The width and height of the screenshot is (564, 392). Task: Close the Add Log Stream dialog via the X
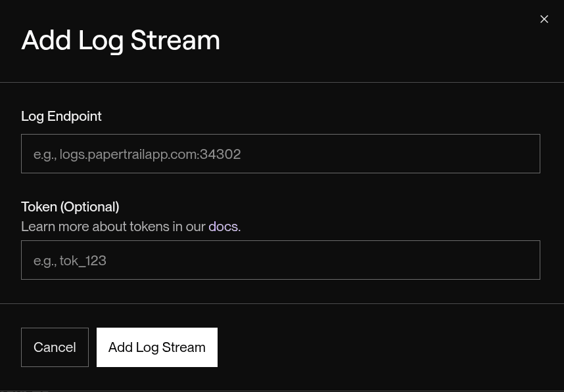tap(544, 19)
